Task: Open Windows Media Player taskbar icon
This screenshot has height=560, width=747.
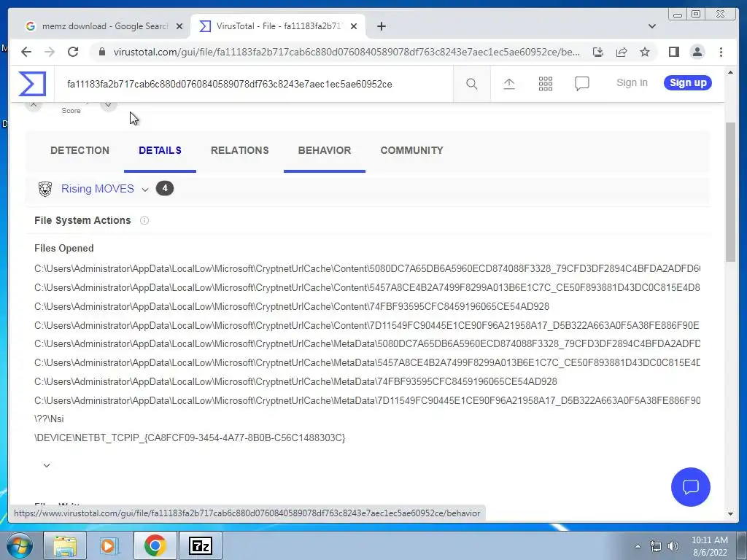Action: pos(109,545)
